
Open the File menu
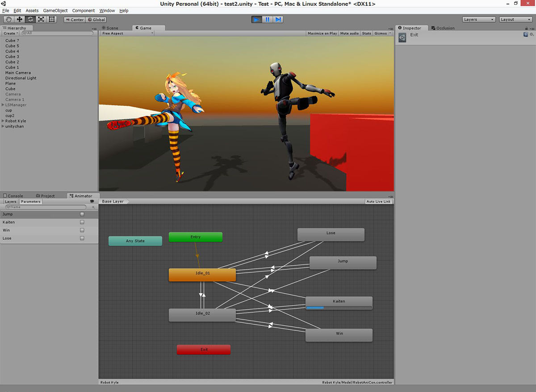[x=6, y=11]
